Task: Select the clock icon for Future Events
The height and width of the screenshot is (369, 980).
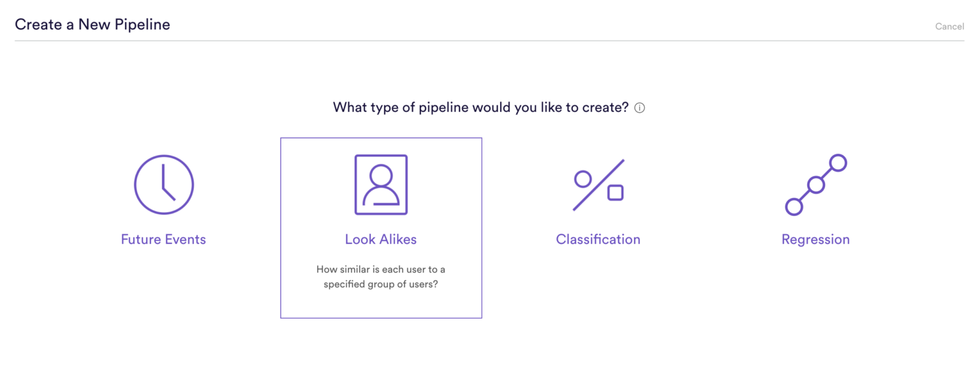Action: coord(163,184)
